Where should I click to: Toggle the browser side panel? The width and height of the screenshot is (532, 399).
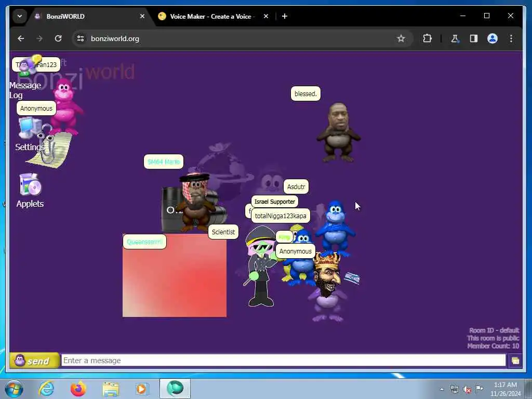click(474, 38)
